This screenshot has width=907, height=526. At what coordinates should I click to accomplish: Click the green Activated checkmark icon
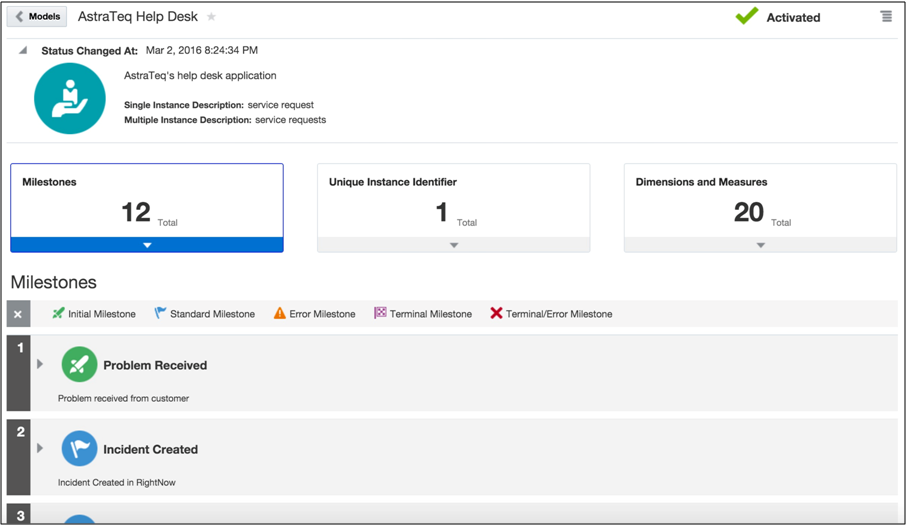click(x=747, y=16)
